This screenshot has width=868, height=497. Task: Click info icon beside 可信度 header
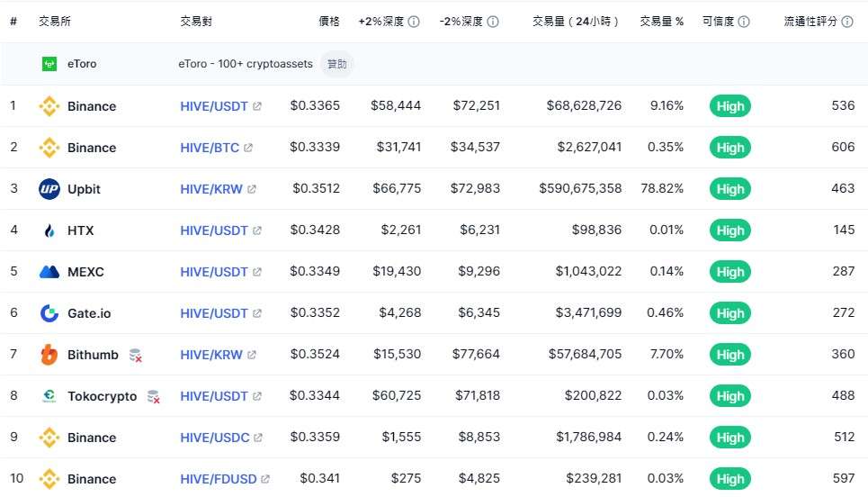pos(744,22)
